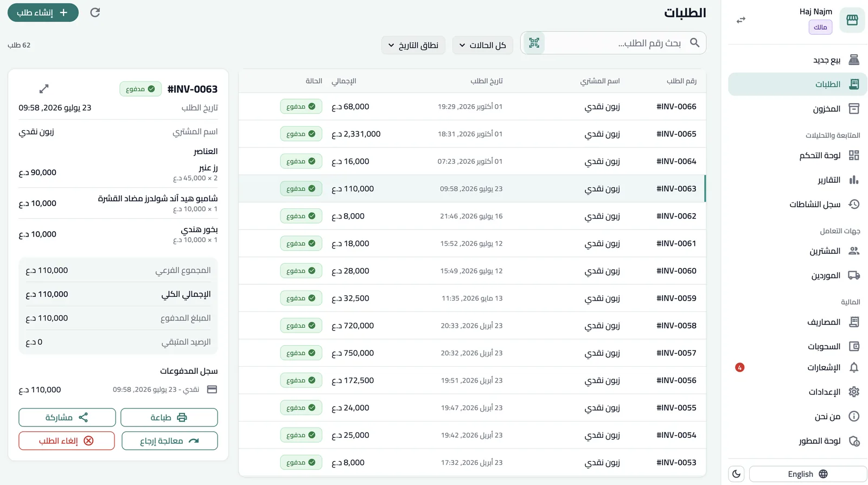Image resolution: width=868 pixels, height=485 pixels.
Task: Expand the all statuses (كل الحالات) dropdown
Action: point(483,45)
